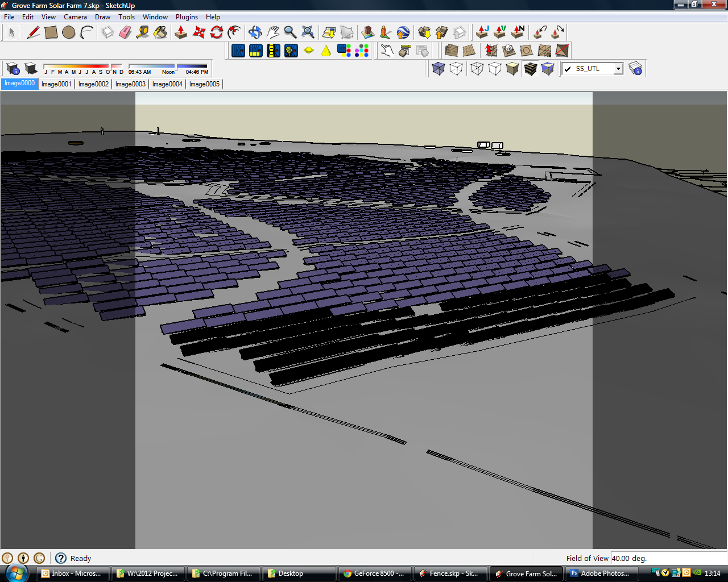Image resolution: width=728 pixels, height=582 pixels.
Task: Activate the Arc tool
Action: tap(86, 32)
